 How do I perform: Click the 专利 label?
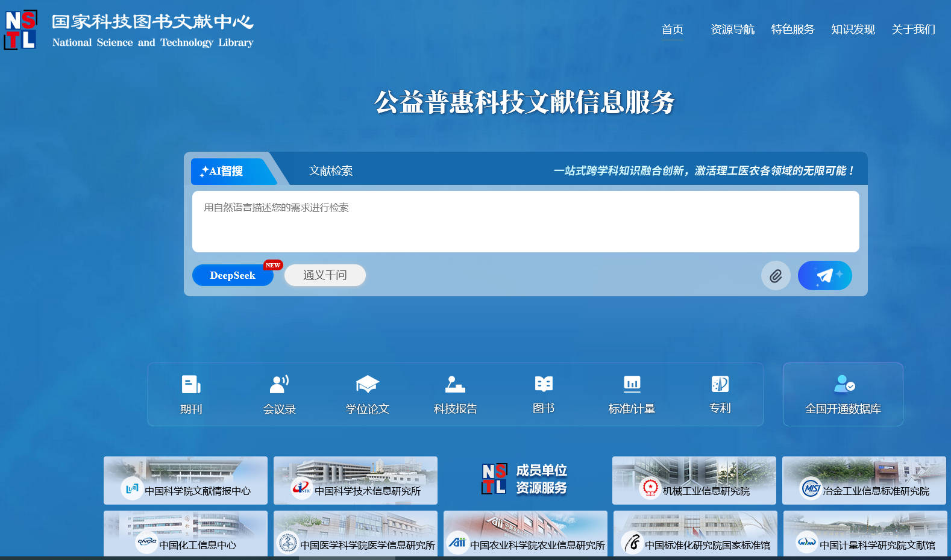click(x=720, y=408)
